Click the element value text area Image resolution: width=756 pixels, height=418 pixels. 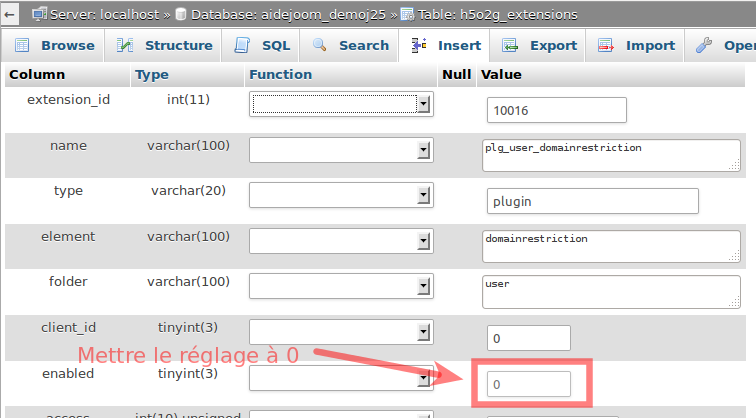pos(610,246)
